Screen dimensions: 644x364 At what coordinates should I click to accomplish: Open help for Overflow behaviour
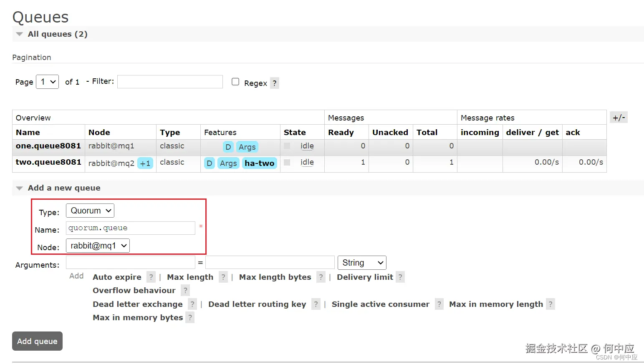(x=185, y=291)
